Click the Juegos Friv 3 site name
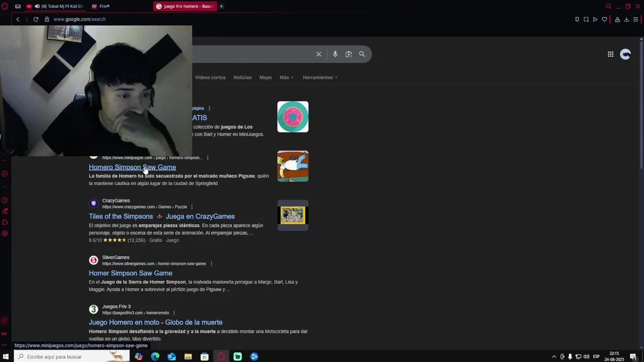This screenshot has width=644, height=362. tap(116, 307)
